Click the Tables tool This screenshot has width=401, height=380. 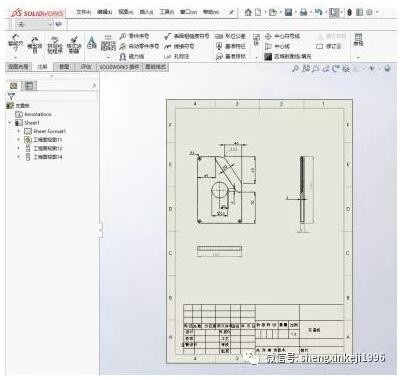(358, 40)
